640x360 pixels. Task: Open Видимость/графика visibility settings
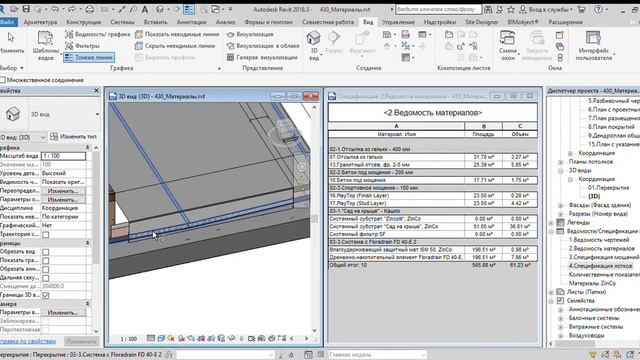pyautogui.click(x=98, y=34)
